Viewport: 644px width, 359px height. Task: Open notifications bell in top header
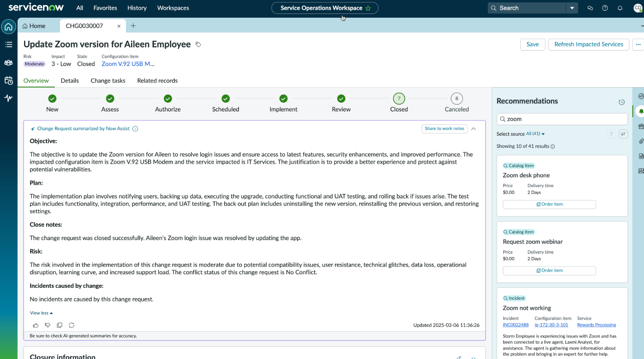(x=620, y=8)
